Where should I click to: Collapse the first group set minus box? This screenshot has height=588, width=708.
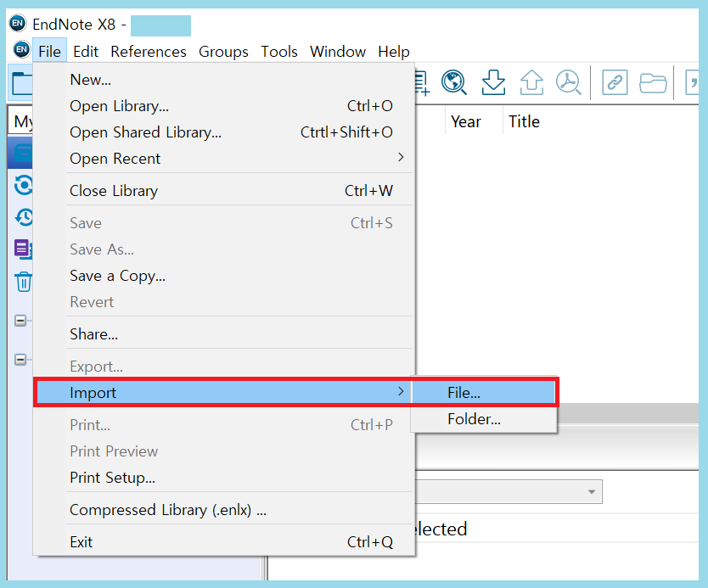20,321
